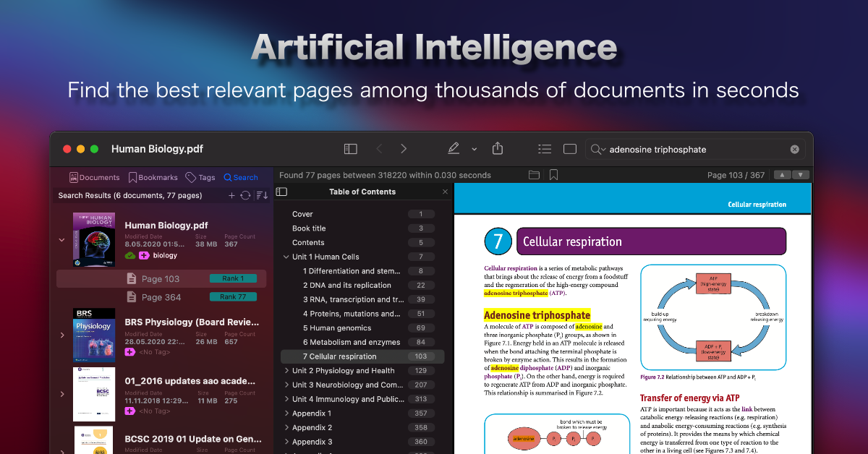868x454 pixels.
Task: Select the annotation pen tool
Action: point(454,149)
